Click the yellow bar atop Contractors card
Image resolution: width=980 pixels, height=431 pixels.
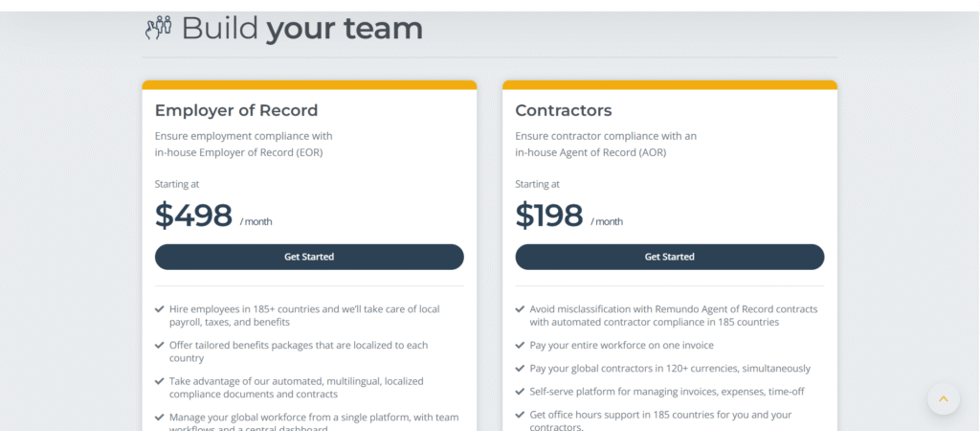669,85
